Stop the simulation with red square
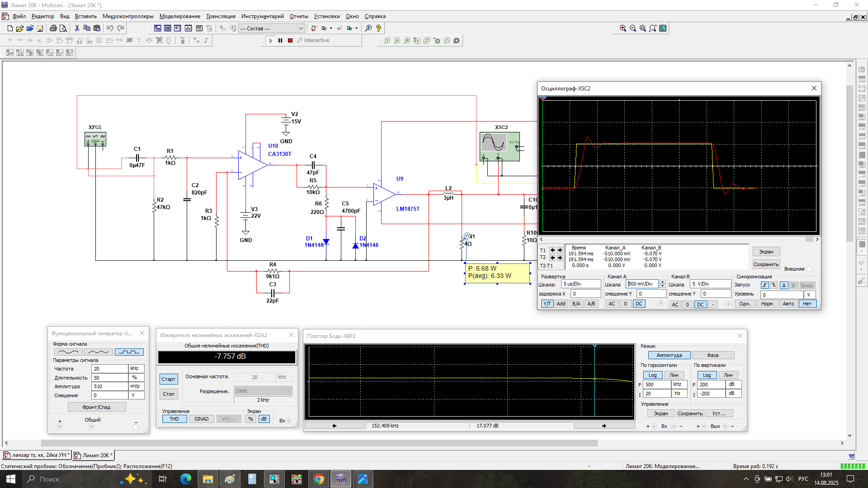The width and height of the screenshot is (868, 488). tap(290, 40)
